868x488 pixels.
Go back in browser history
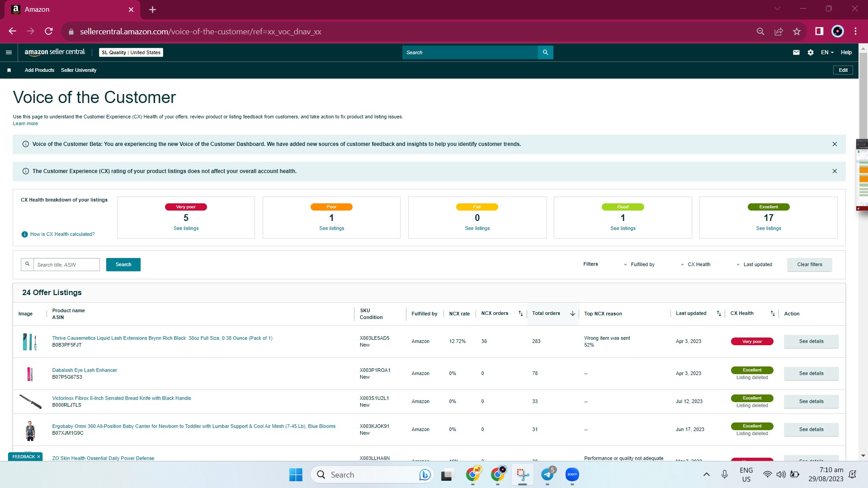point(13,31)
